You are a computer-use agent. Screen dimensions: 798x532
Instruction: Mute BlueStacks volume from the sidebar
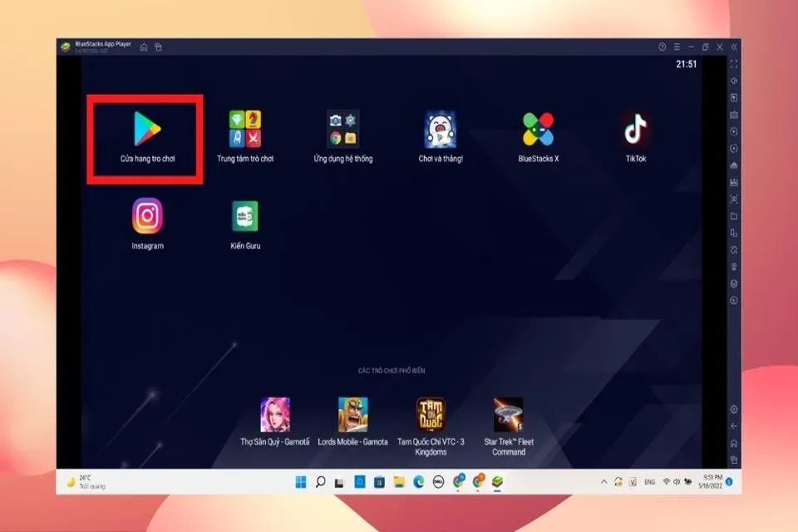[732, 81]
